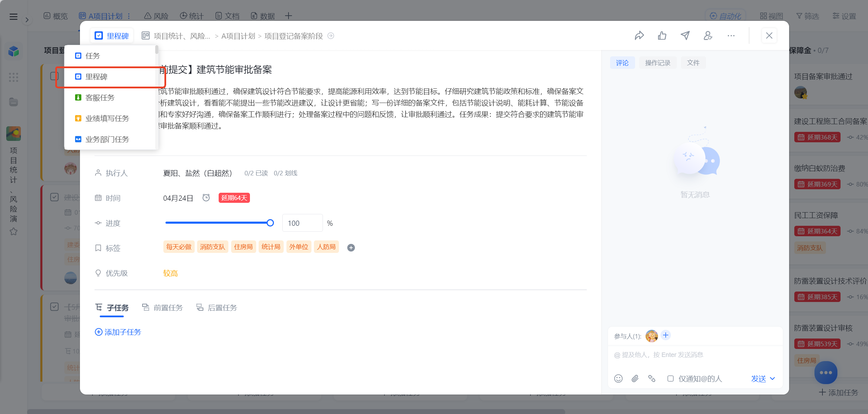Viewport: 868px width, 414px height.
Task: Open the 文档 tab
Action: click(x=227, y=16)
